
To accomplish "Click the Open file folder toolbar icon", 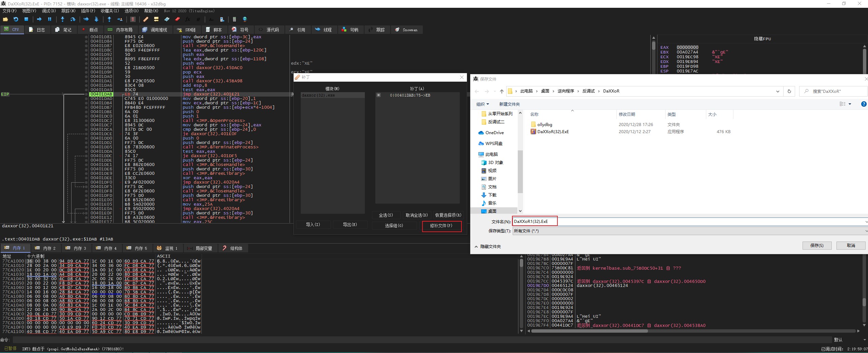I will (x=5, y=19).
